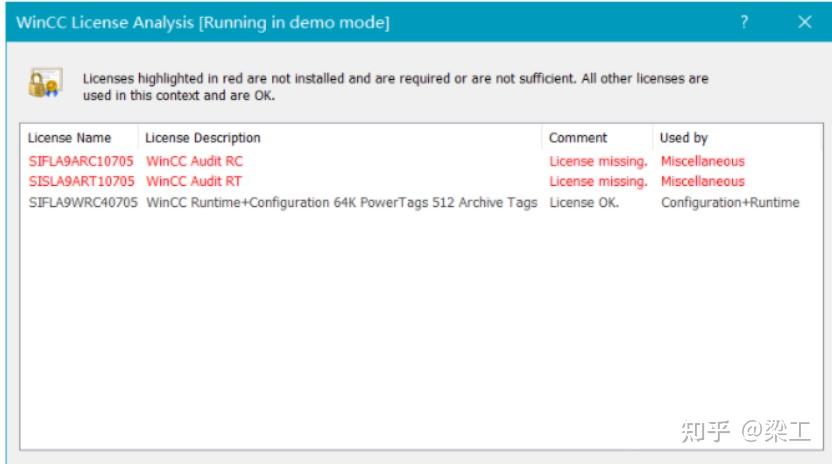Click the Comment column header
832x464 pixels.
coord(578,138)
